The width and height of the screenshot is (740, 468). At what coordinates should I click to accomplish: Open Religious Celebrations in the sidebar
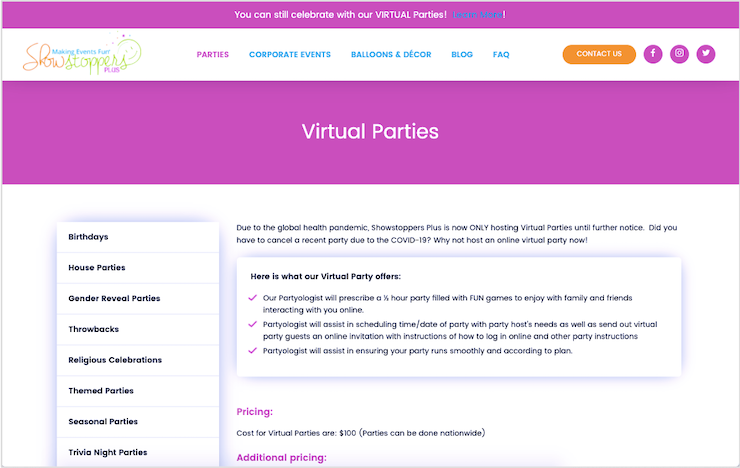coord(138,360)
